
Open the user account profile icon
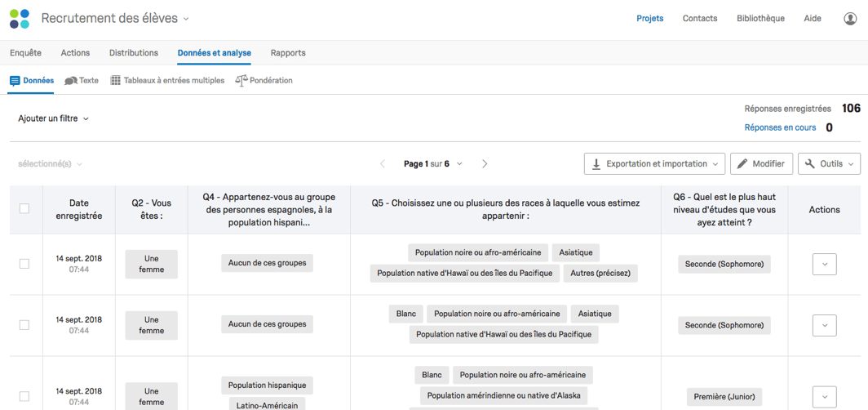(850, 18)
